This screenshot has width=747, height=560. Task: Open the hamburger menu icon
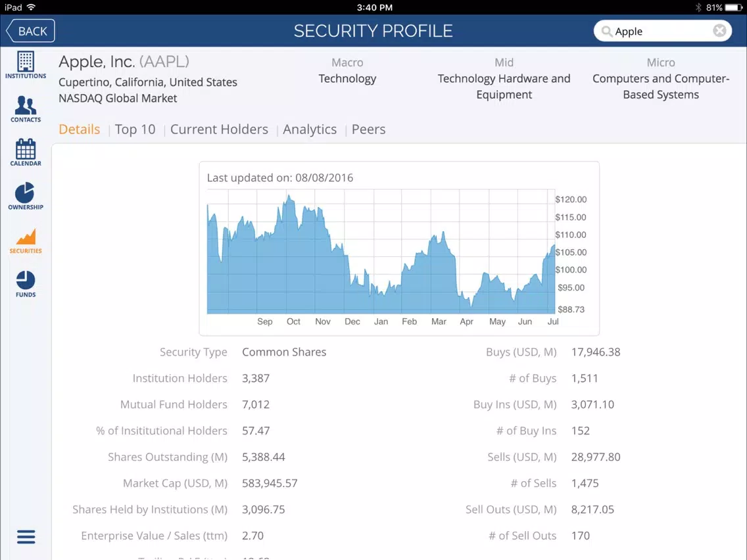coord(26,536)
